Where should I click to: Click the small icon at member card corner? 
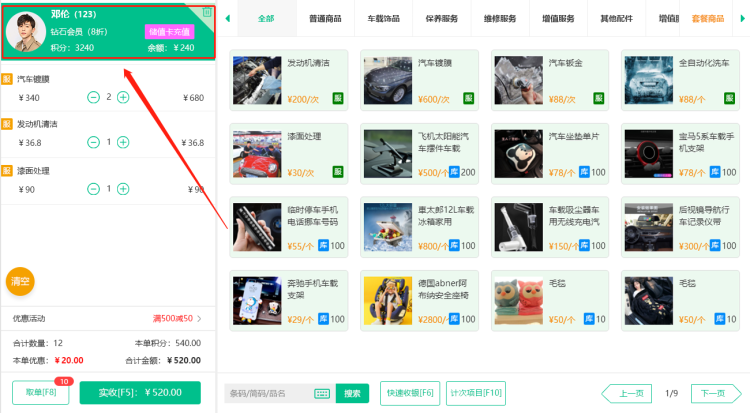tap(207, 12)
